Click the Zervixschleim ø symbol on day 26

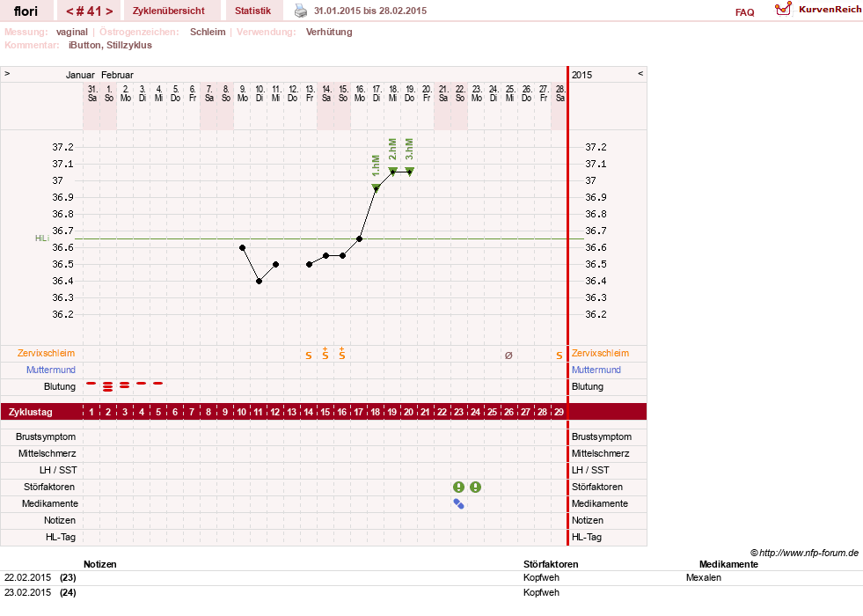click(508, 356)
